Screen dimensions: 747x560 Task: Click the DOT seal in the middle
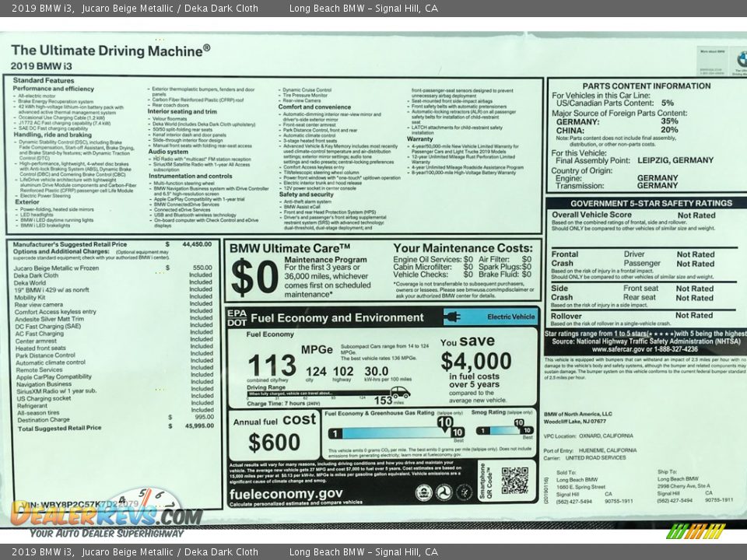click(x=444, y=492)
